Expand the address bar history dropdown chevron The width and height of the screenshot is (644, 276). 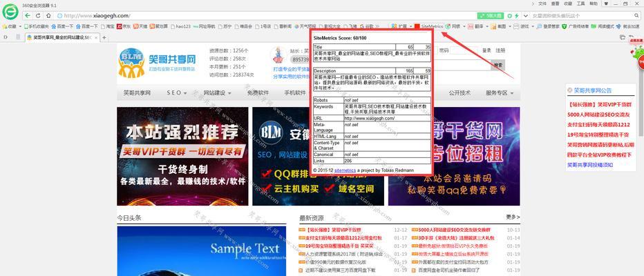524,16
